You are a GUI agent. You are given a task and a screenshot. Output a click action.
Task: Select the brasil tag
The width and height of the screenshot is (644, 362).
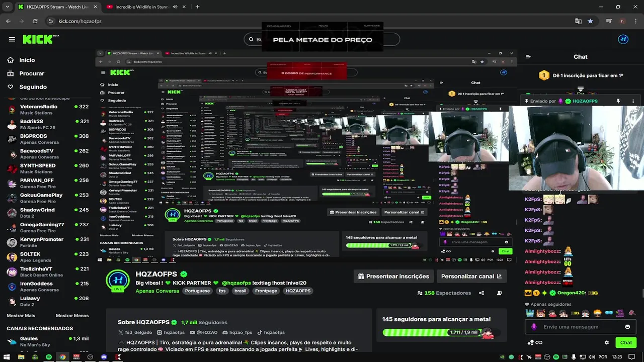coord(240,291)
